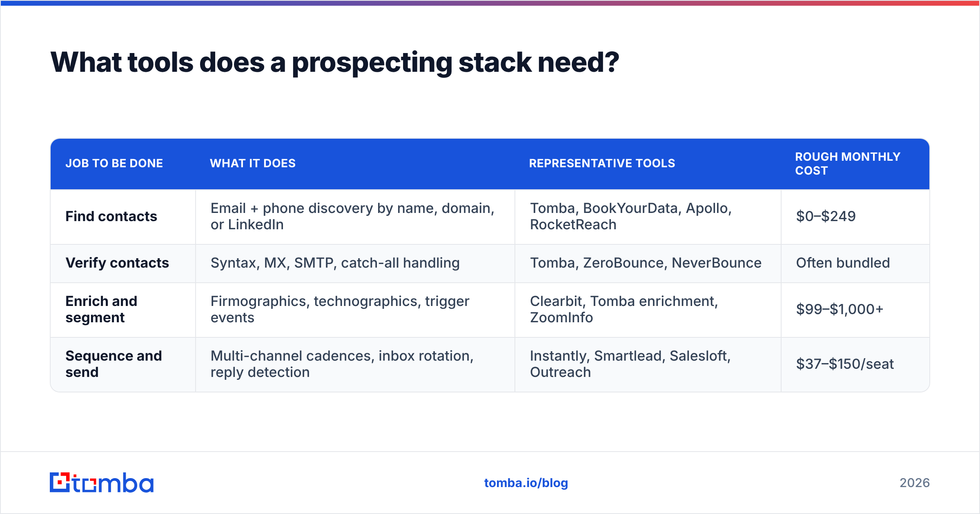Open the tomba.io/blog link

[x=526, y=483]
